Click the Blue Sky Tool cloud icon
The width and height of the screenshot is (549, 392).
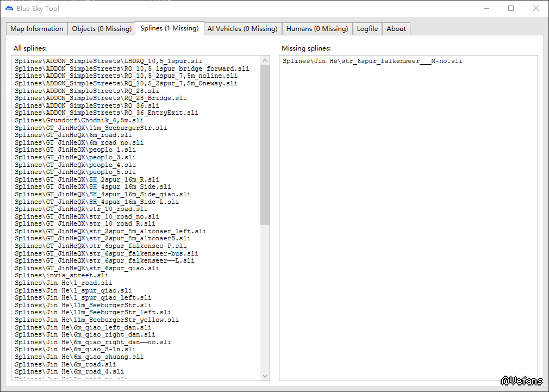pyautogui.click(x=9, y=8)
